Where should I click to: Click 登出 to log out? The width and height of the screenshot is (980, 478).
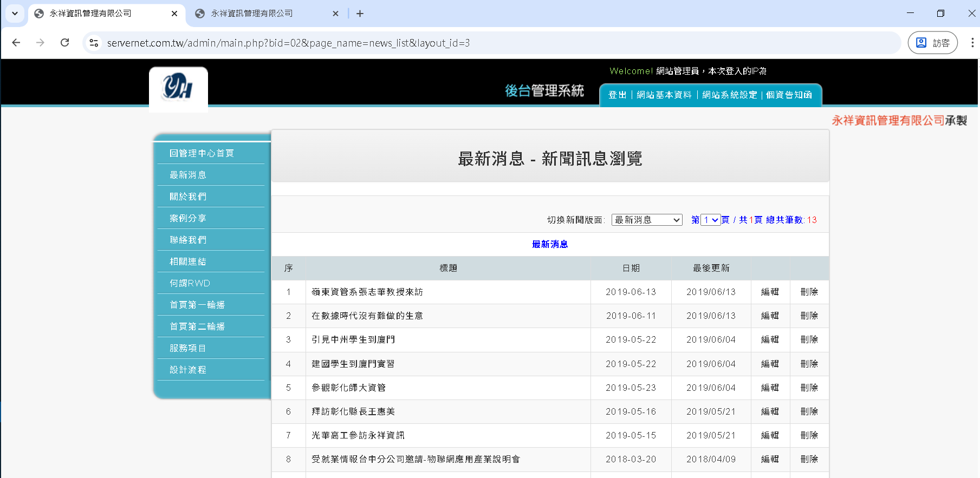[617, 95]
